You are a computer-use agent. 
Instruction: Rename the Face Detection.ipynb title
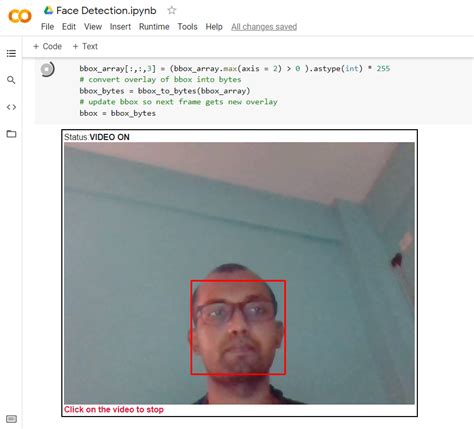point(106,11)
